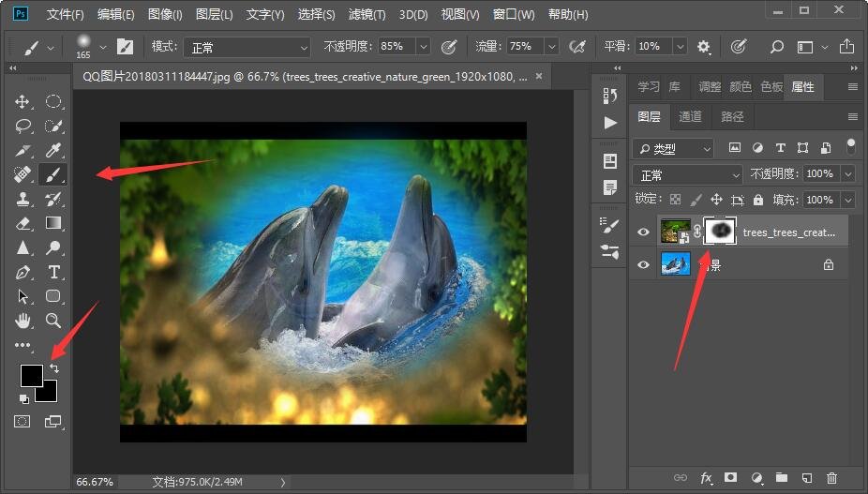The image size is (868, 494).
Task: Add a layer mask
Action: click(731, 477)
